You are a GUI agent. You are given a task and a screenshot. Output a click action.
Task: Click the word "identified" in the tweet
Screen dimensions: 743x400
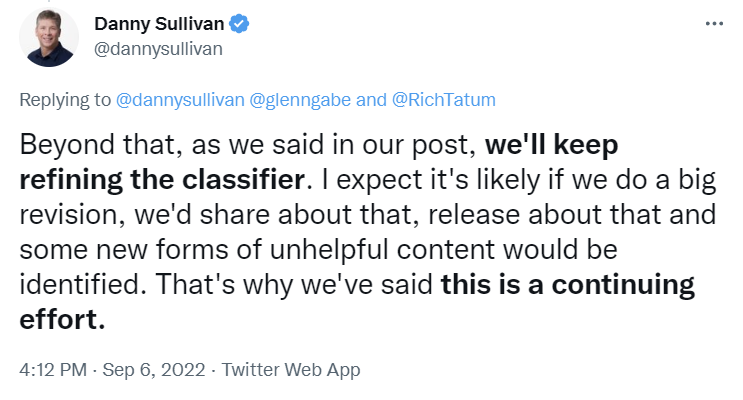(x=74, y=285)
